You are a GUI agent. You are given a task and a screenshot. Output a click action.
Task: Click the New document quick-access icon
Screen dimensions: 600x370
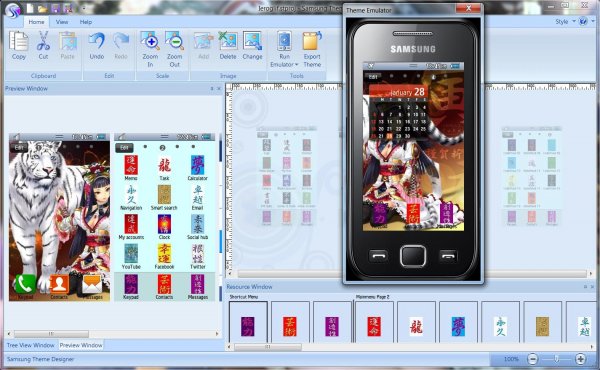(30, 8)
